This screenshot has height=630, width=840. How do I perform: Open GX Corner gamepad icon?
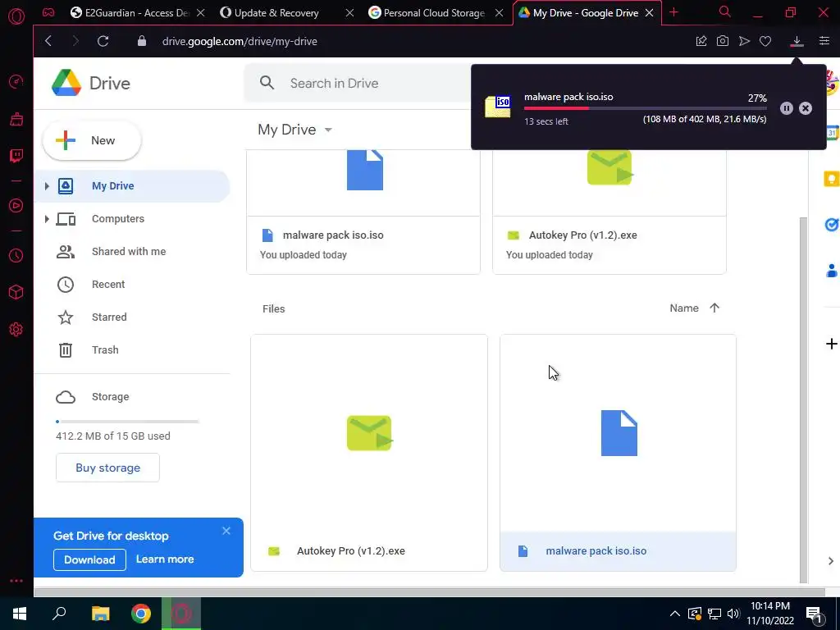(48, 13)
